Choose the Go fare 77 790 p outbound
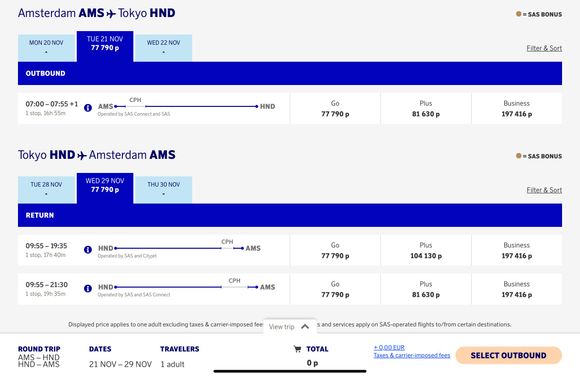 pyautogui.click(x=335, y=108)
